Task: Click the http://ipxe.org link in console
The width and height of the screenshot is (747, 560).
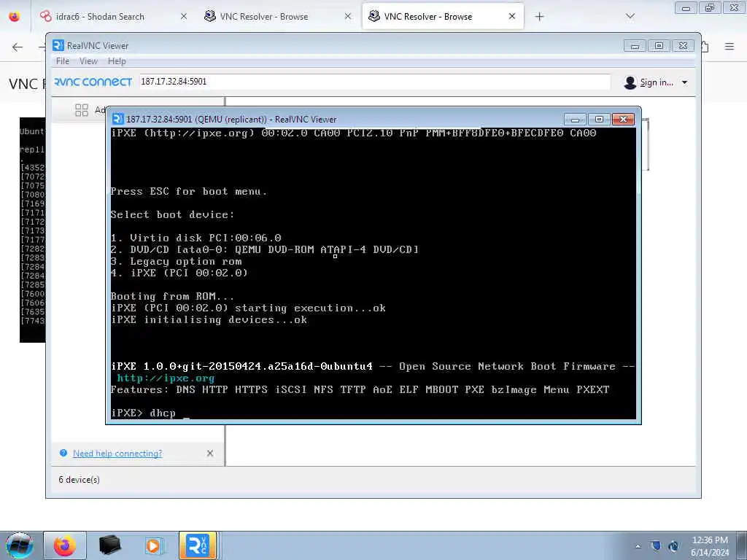Action: tap(166, 378)
